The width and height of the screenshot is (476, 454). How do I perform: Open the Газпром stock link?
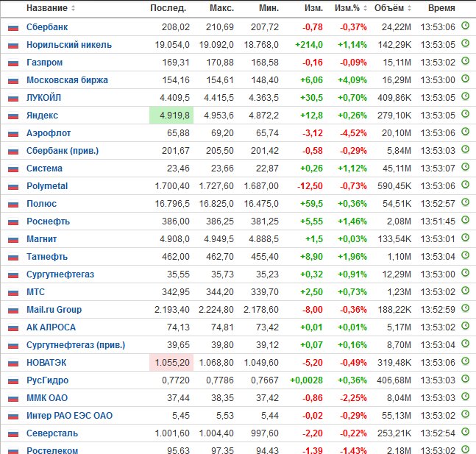(x=44, y=63)
